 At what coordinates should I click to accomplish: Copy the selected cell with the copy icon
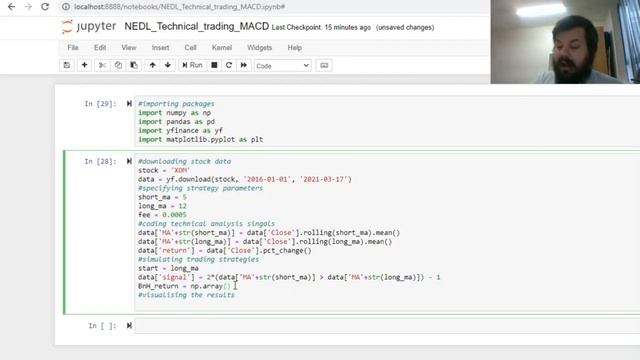click(118, 65)
